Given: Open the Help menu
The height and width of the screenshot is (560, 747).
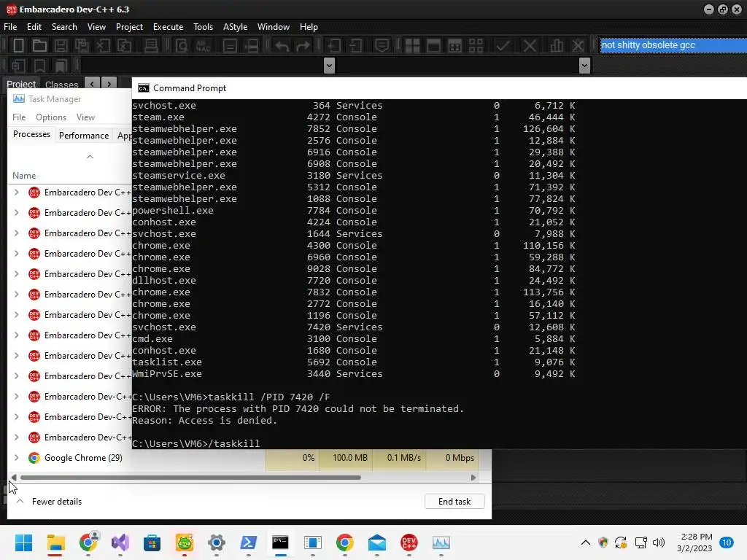Looking at the screenshot, I should point(309,27).
